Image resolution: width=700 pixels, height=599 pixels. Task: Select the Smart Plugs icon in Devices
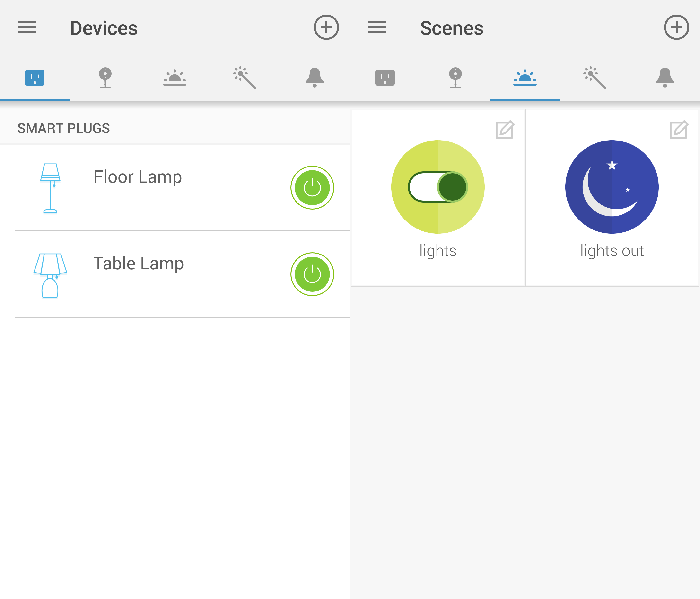pos(35,77)
